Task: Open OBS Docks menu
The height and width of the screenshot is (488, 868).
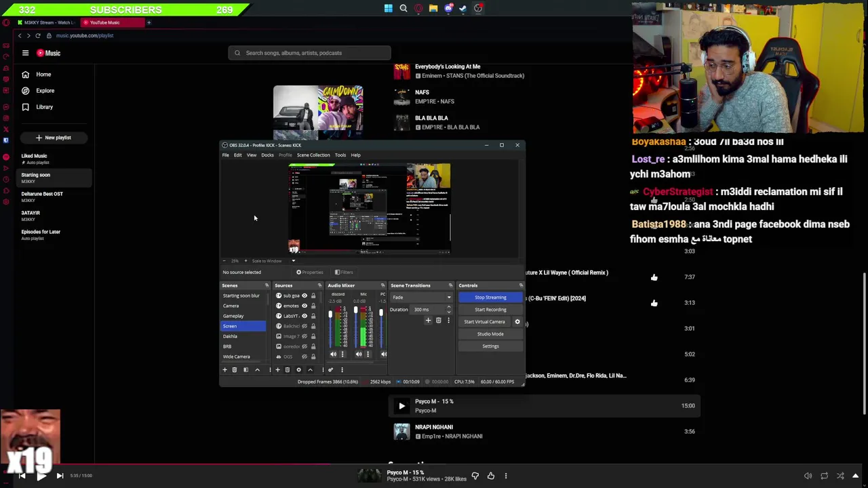Action: [x=268, y=155]
